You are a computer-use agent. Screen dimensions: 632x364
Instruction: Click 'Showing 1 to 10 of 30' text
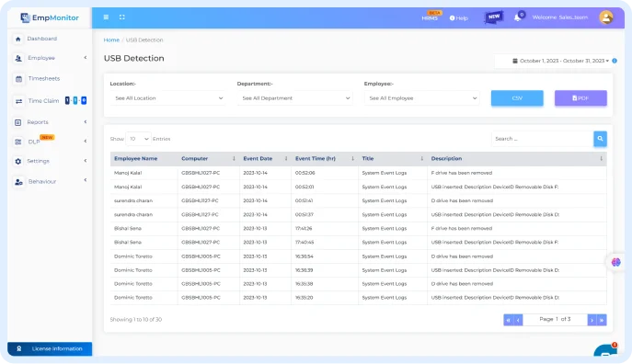[x=136, y=320]
